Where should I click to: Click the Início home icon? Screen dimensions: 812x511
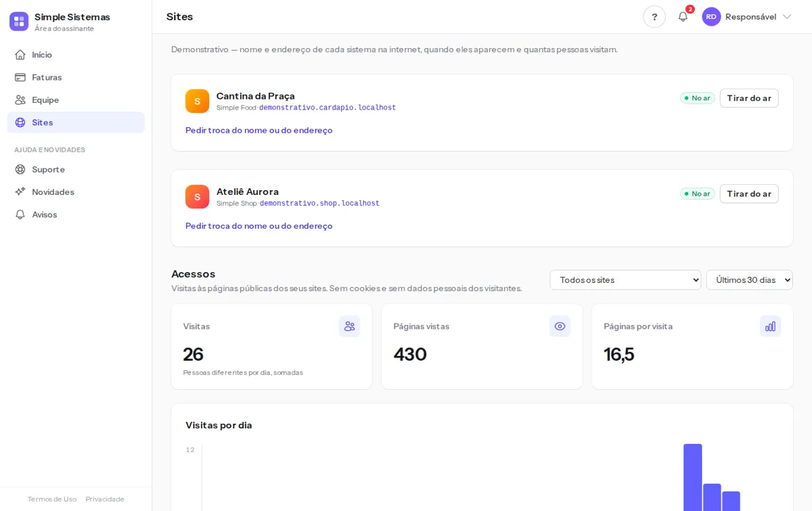pyautogui.click(x=20, y=55)
